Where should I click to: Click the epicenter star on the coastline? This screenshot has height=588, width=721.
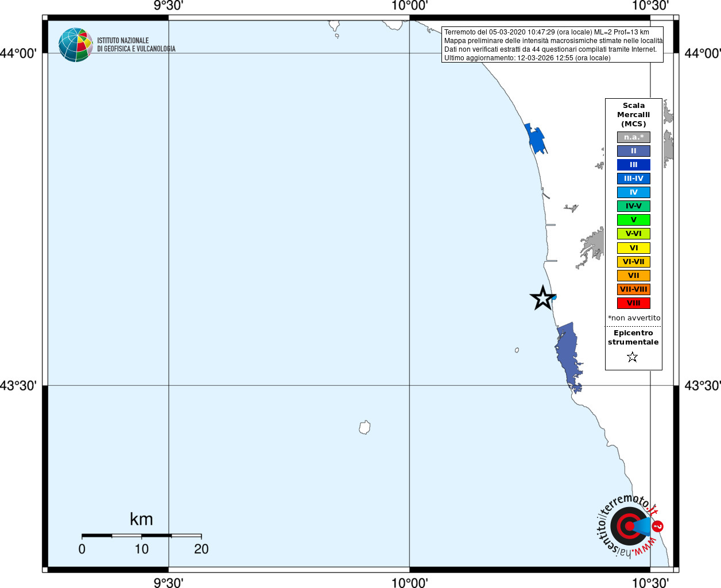point(542,298)
